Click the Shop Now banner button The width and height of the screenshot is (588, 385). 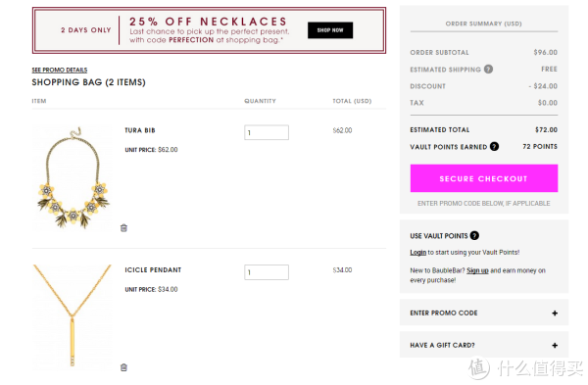[330, 30]
